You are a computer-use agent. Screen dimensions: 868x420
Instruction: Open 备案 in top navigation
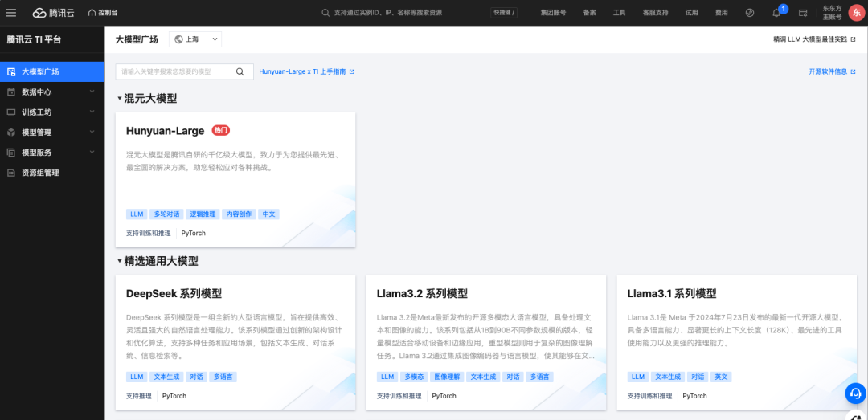point(590,13)
